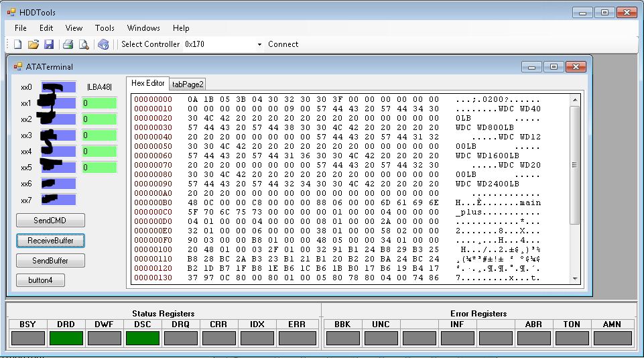This screenshot has height=358, width=644.
Task: Click the Print toolbar icon
Action: point(68,44)
